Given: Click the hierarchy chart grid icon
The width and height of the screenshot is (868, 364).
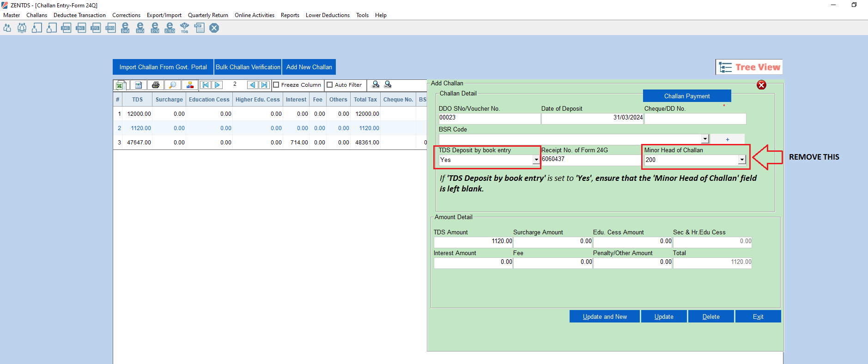Looking at the screenshot, I should tap(190, 85).
